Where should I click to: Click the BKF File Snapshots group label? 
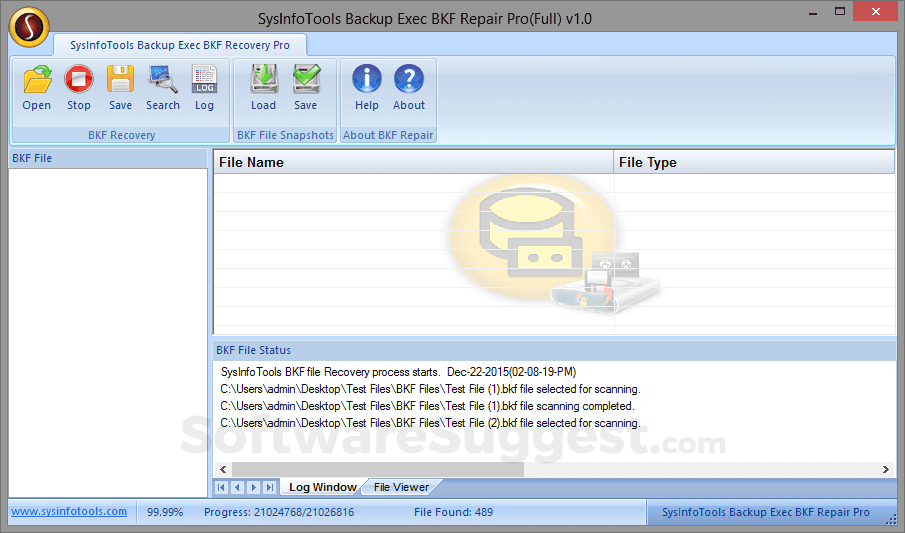[x=285, y=135]
